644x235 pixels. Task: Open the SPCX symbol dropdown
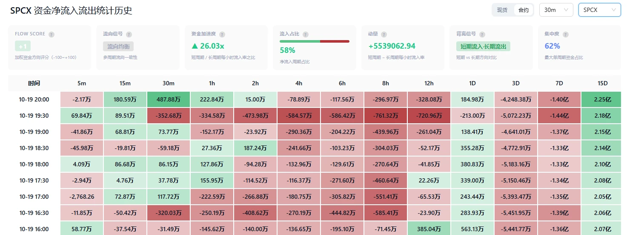click(x=599, y=10)
